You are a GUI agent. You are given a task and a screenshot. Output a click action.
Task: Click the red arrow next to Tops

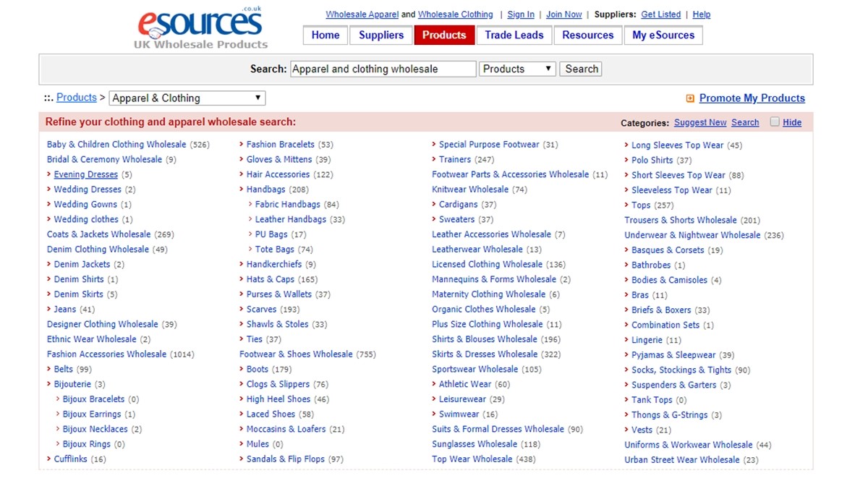coord(626,205)
